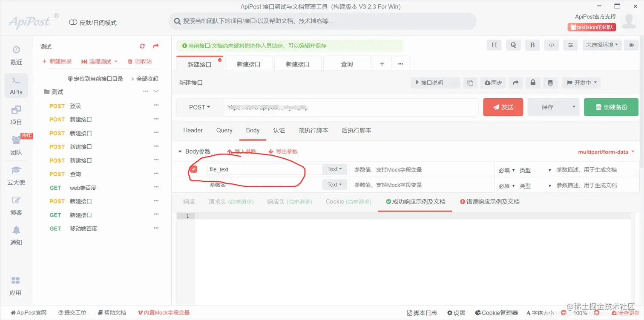
Task: Open the 通知 notifications bell icon
Action: pyautogui.click(x=16, y=236)
